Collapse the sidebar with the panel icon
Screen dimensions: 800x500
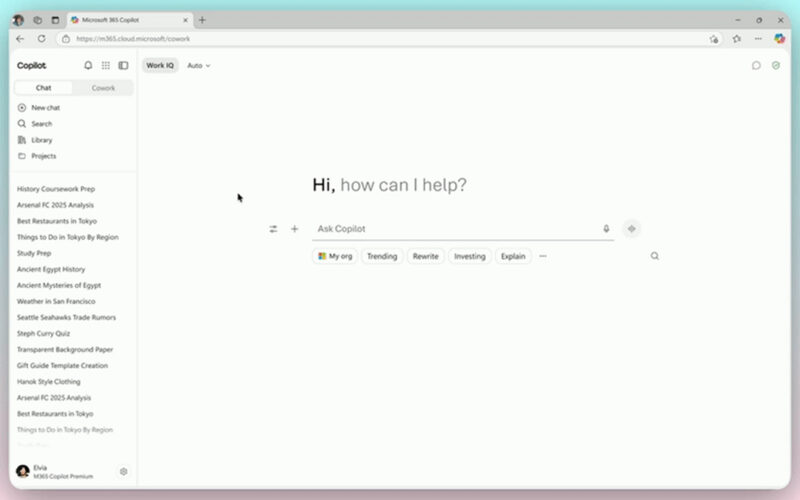tap(123, 65)
